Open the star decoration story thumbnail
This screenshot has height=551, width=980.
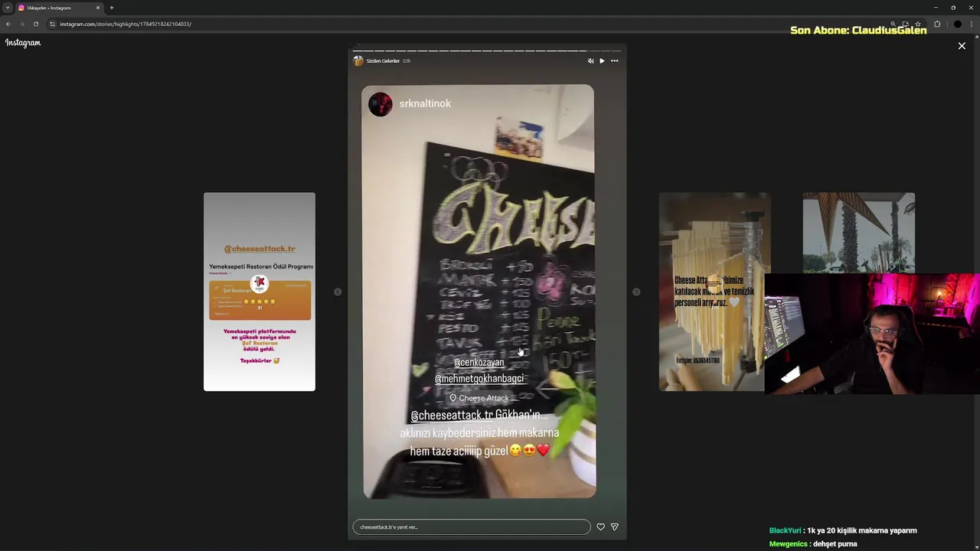858,233
